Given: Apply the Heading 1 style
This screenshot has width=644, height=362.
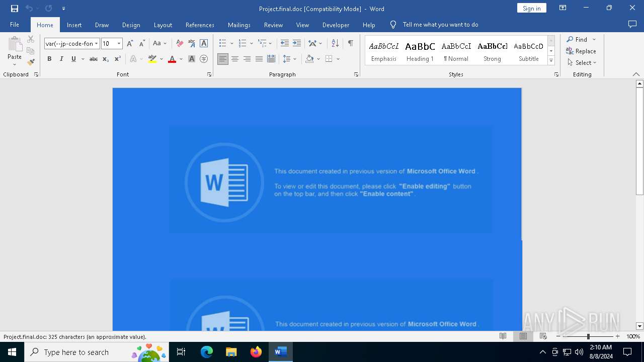Looking at the screenshot, I should click(x=420, y=50).
